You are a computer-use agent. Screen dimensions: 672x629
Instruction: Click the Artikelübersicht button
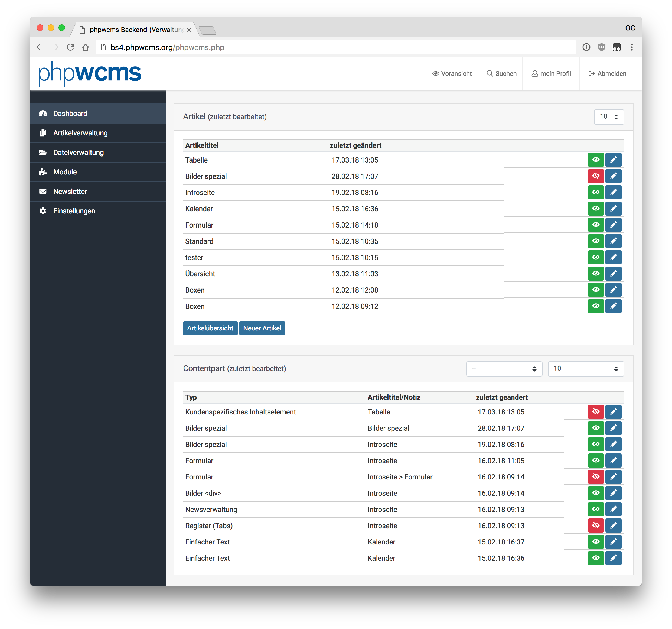coord(210,328)
